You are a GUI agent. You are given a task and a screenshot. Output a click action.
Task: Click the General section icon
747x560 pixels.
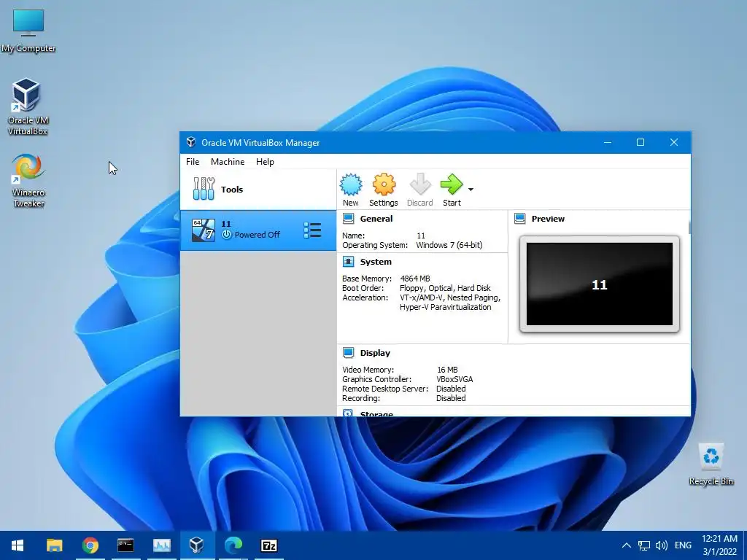pyautogui.click(x=348, y=219)
